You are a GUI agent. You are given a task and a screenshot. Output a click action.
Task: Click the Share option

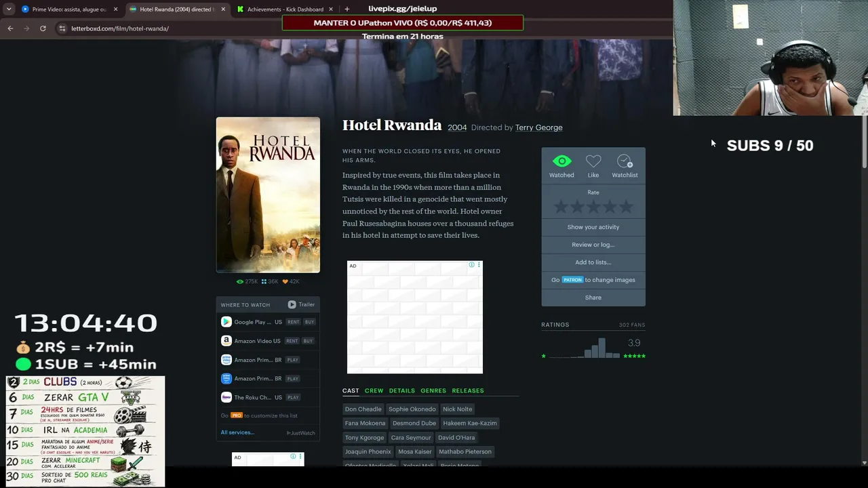pyautogui.click(x=593, y=298)
